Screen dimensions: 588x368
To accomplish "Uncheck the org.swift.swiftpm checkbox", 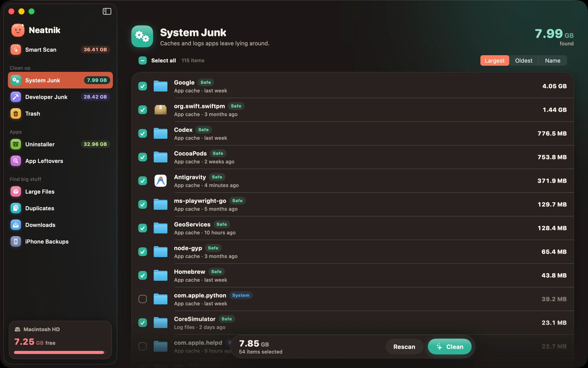I will point(143,110).
